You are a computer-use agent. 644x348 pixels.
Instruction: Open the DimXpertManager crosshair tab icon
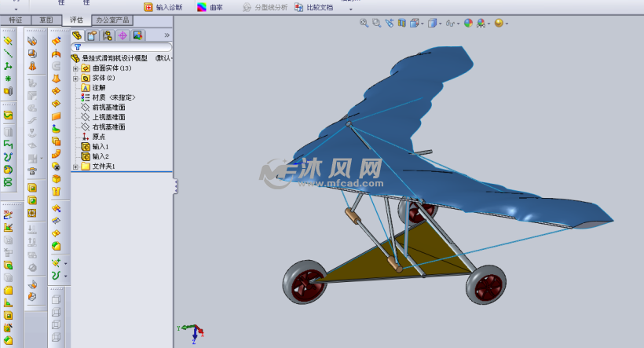(123, 35)
